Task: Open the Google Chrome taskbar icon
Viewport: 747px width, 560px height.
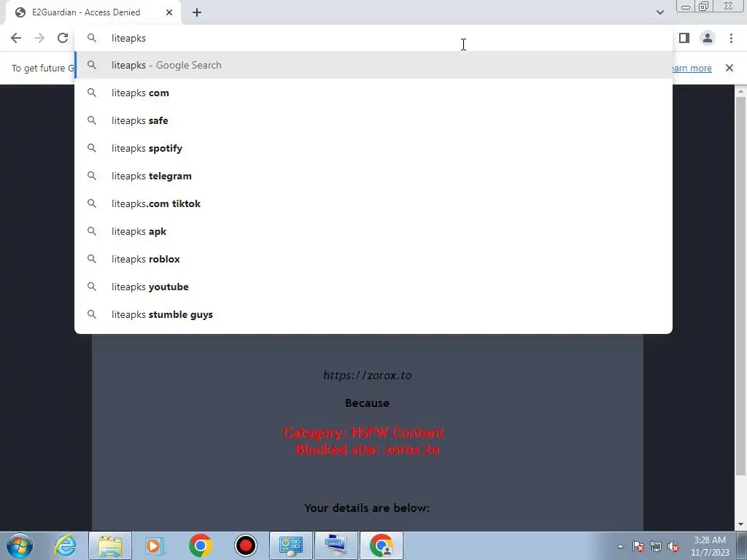Action: [200, 545]
